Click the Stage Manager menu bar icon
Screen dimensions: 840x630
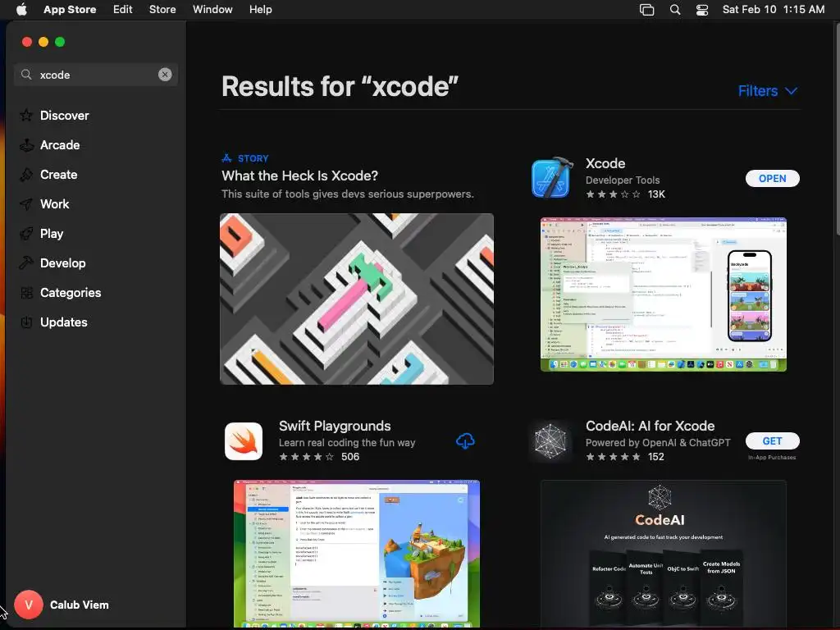click(647, 10)
